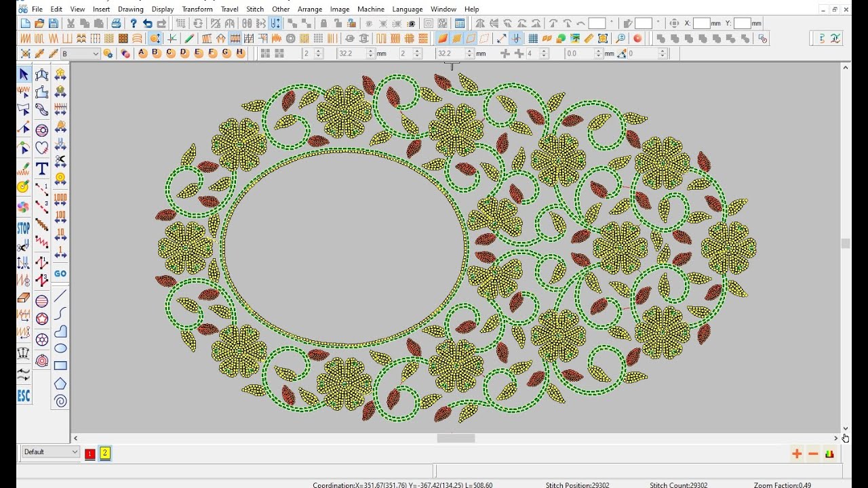Select the pentagon shape tool
Screen dimensions: 868x488
point(60,384)
